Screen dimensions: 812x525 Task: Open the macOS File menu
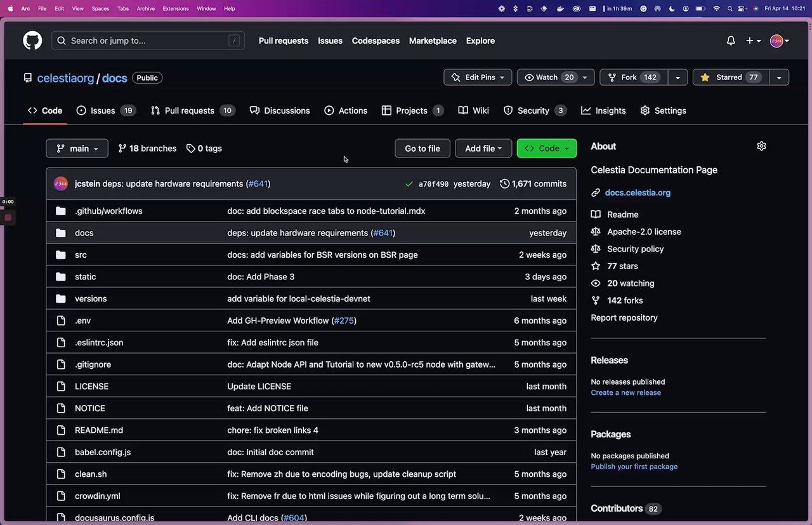42,8
